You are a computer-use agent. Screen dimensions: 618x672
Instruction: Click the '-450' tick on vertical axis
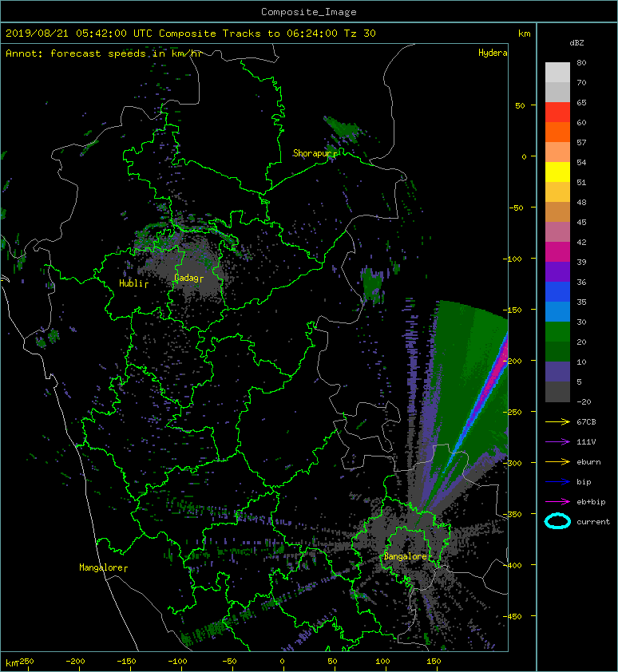tap(513, 616)
